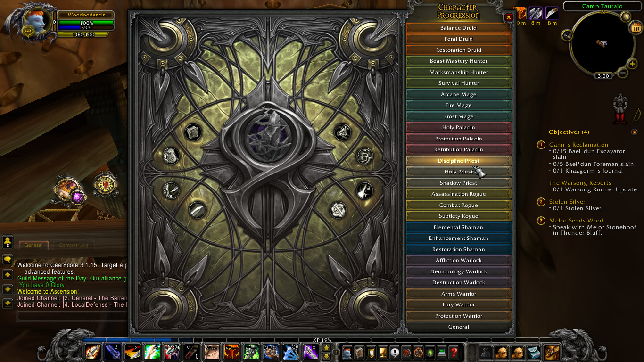This screenshot has width=644, height=362.
Task: Select Fire Mage progression
Action: point(459,105)
